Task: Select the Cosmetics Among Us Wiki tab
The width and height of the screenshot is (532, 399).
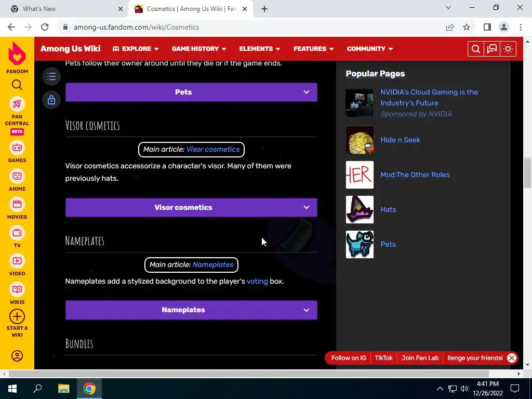Action: pos(191,9)
